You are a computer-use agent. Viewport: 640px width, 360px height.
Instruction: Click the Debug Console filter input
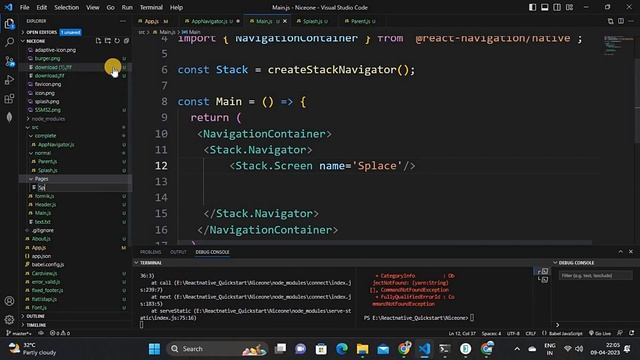596,276
